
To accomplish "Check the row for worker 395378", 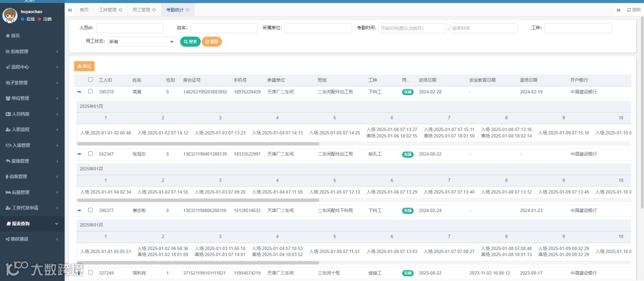I will coord(91,92).
